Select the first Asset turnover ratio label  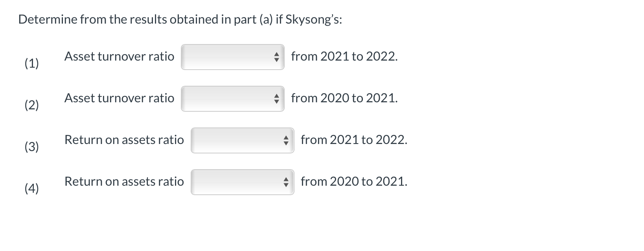pyautogui.click(x=119, y=57)
